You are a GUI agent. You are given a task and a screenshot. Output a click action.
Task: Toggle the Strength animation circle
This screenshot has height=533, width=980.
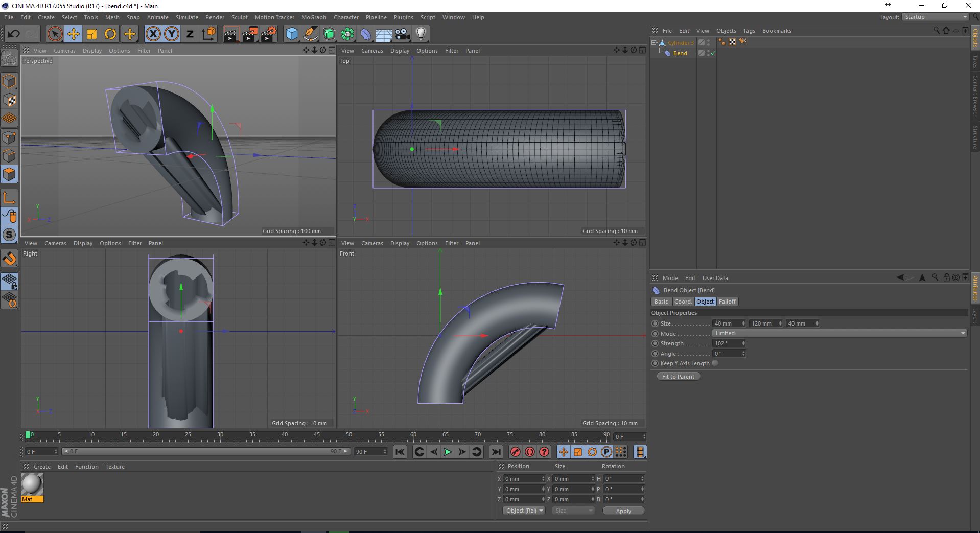coord(655,343)
